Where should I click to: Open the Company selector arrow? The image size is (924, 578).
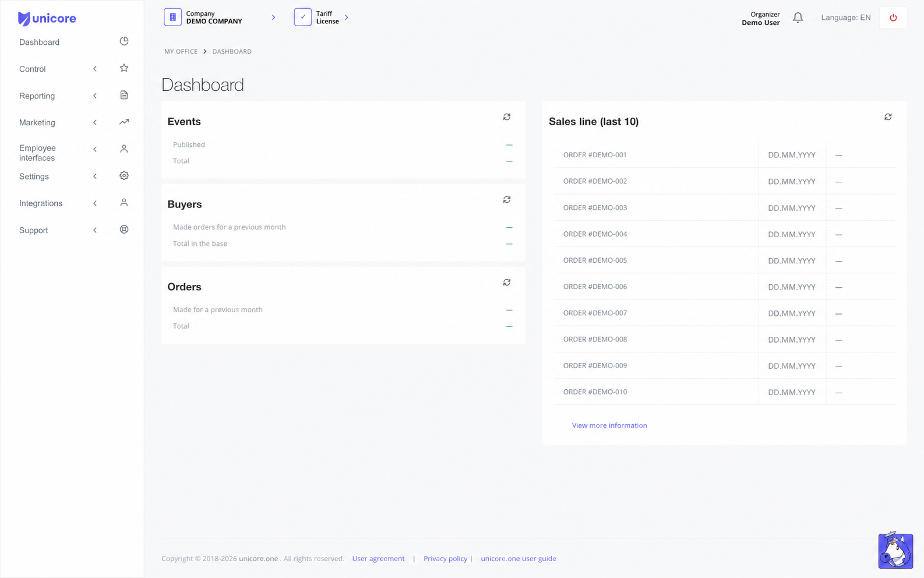point(273,17)
